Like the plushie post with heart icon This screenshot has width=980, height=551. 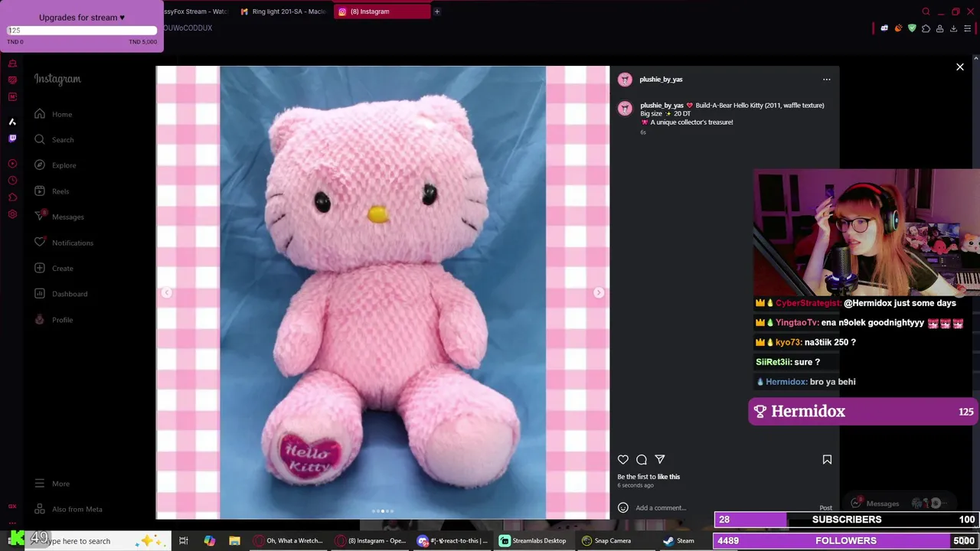click(623, 459)
